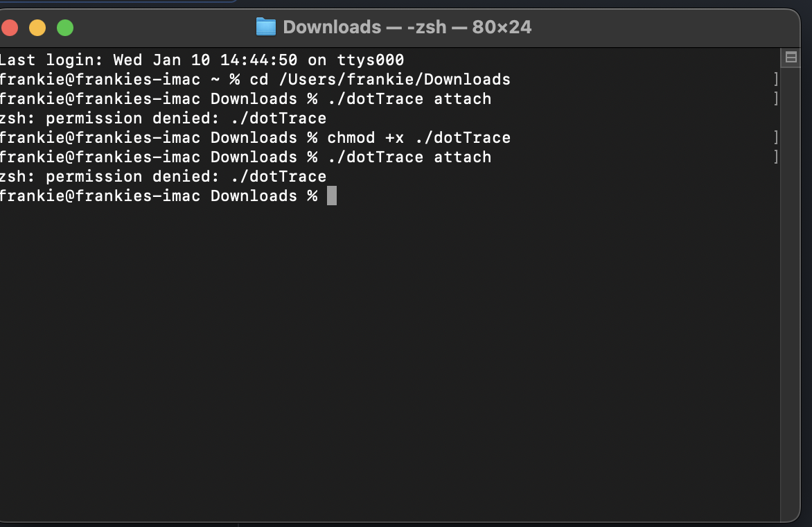Click the ttys000 text in the login line

pyautogui.click(x=370, y=60)
